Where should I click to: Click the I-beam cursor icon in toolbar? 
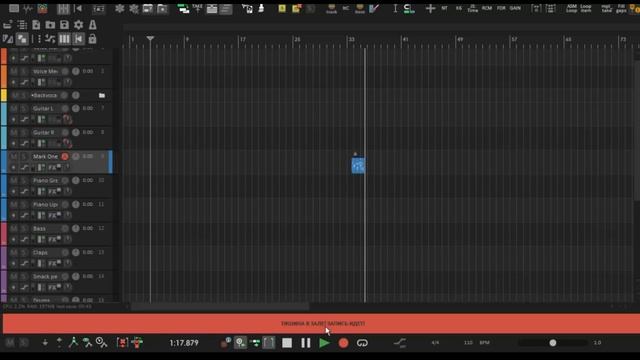pos(395,8)
